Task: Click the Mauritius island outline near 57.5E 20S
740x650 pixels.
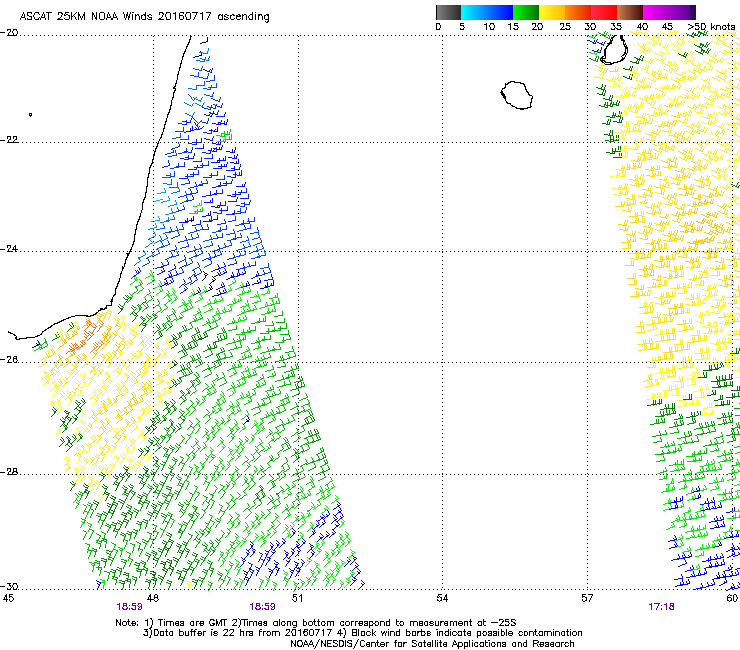Action: [x=614, y=49]
